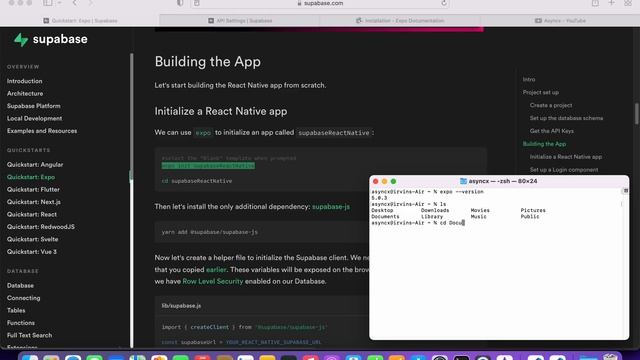
Task: Click the highlighted expo init command line
Action: pos(208,166)
